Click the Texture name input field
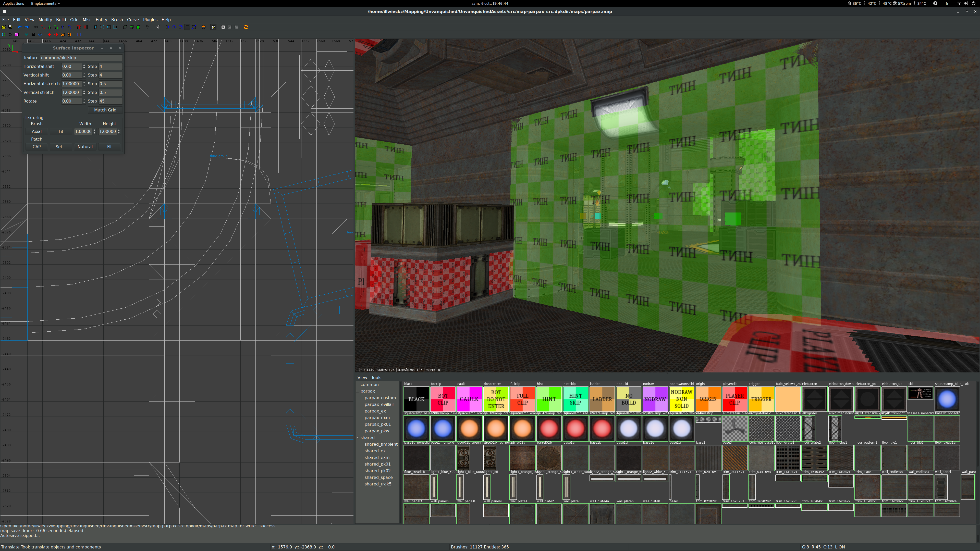Screen dimensions: 980x551 (x=81, y=58)
